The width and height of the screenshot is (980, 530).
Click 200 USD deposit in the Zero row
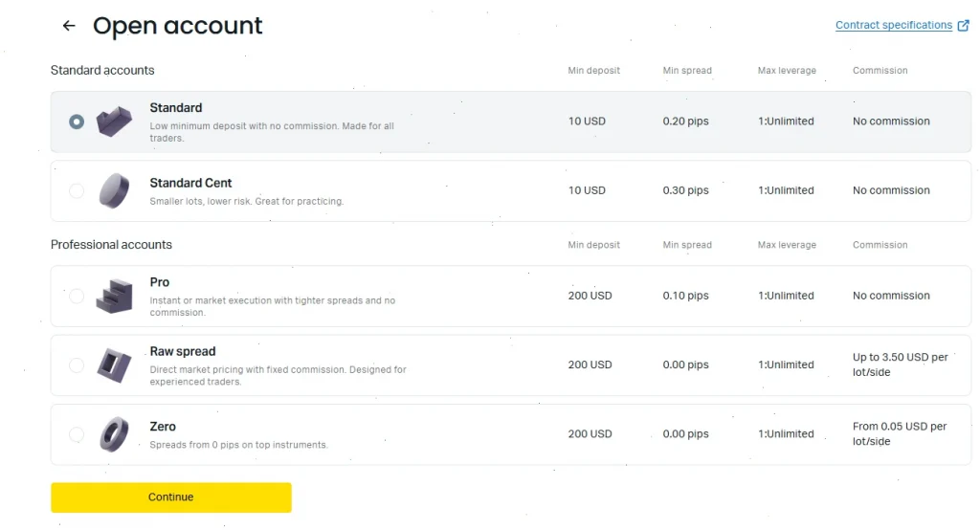590,433
